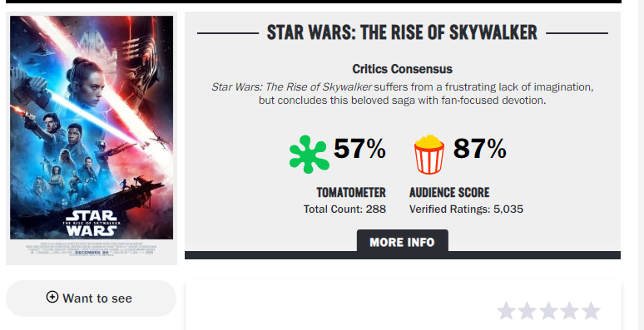This screenshot has height=330, width=644.
Task: Click the Want to see button
Action: [92, 298]
